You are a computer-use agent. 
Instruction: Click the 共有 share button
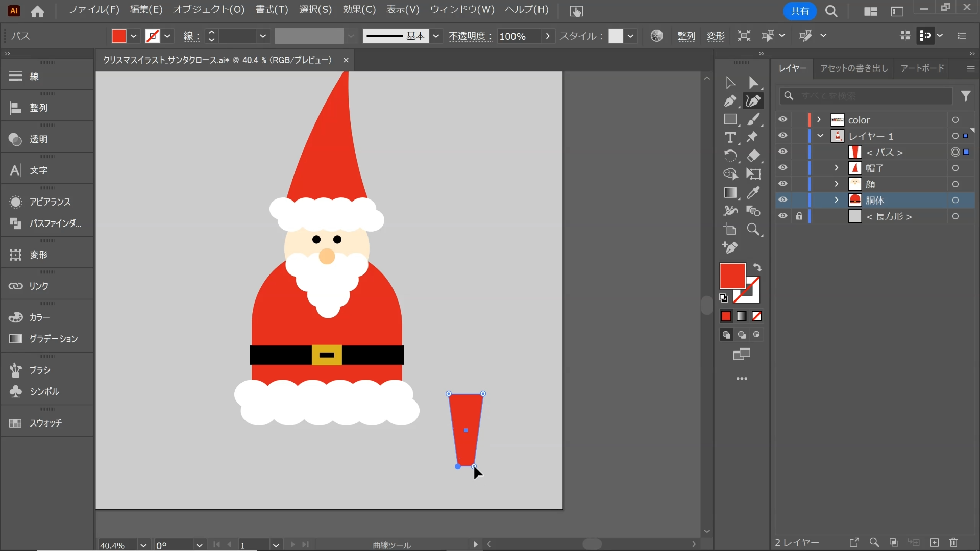coord(799,11)
